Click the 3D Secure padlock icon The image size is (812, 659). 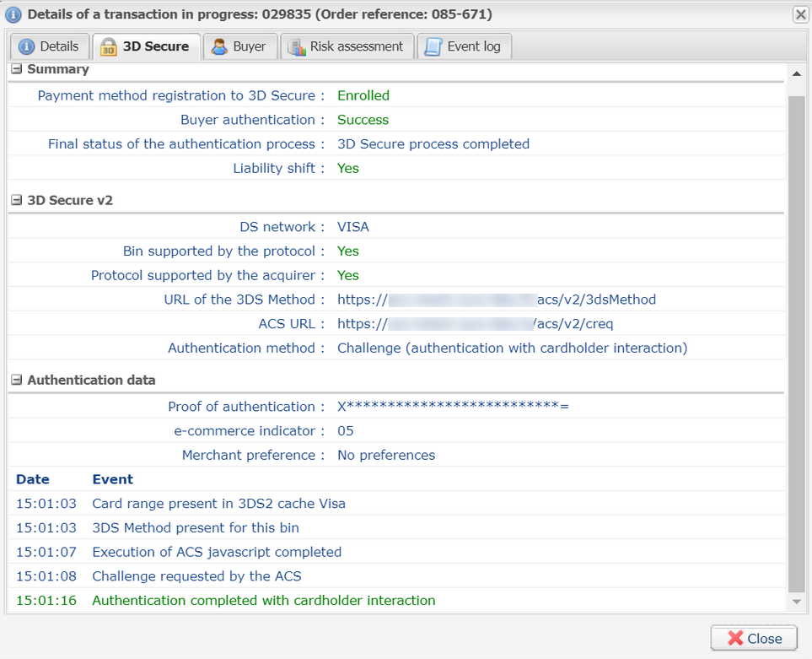pyautogui.click(x=109, y=46)
